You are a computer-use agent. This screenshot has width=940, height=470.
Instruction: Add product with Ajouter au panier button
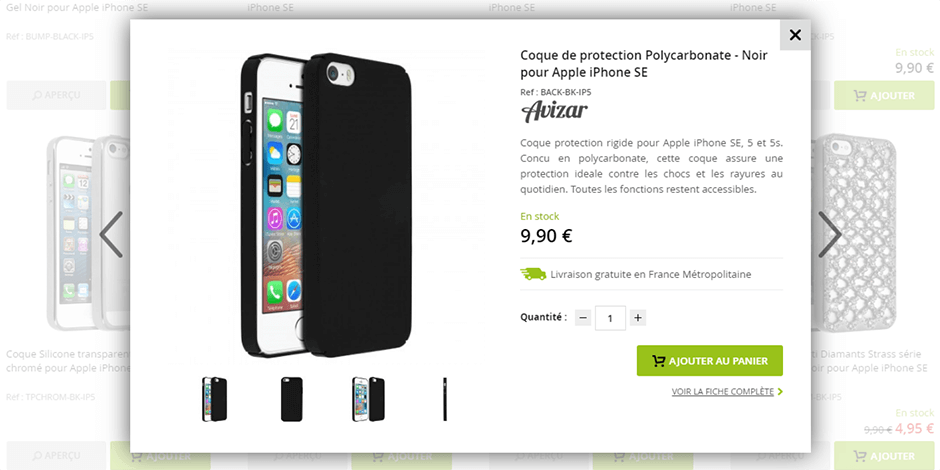[x=710, y=361]
